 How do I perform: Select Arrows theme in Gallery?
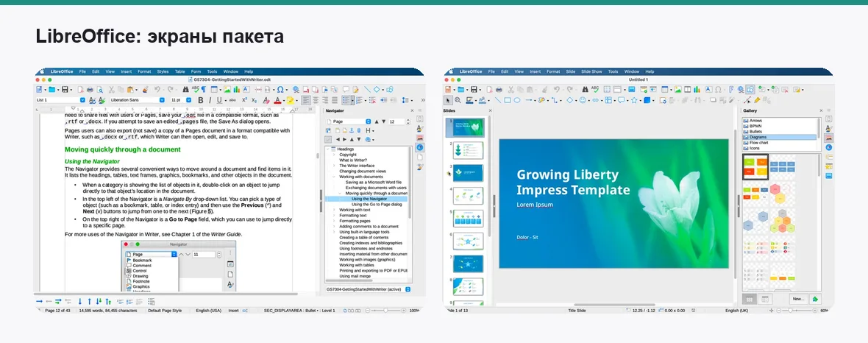(x=780, y=121)
